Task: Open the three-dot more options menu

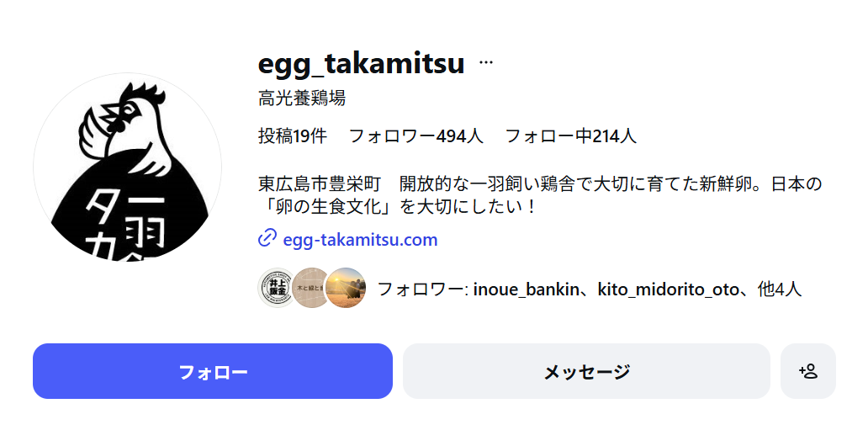Action: (486, 63)
